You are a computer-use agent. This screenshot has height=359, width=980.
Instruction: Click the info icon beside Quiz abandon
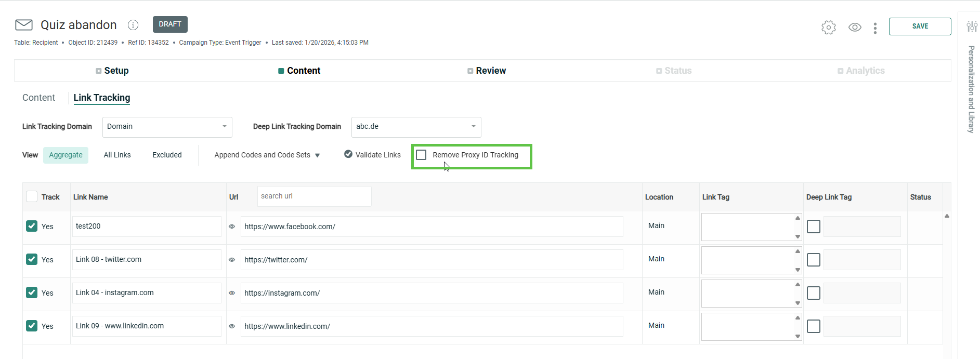133,25
